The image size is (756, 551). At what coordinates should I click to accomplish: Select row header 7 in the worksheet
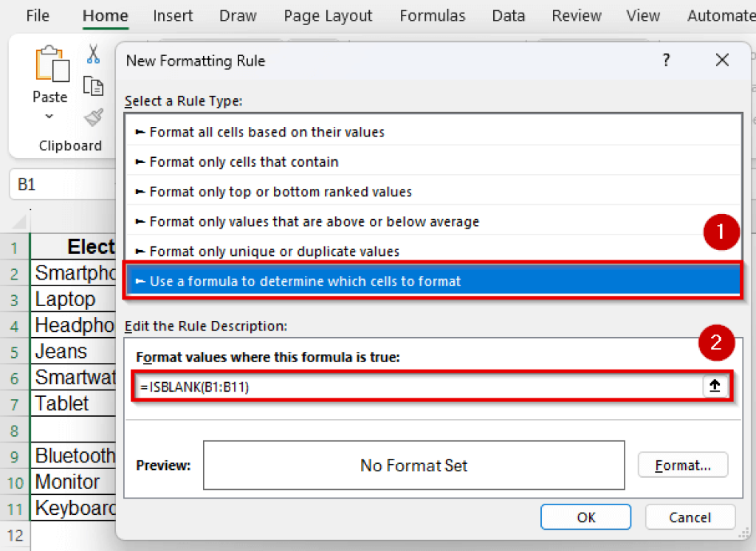pos(13,403)
